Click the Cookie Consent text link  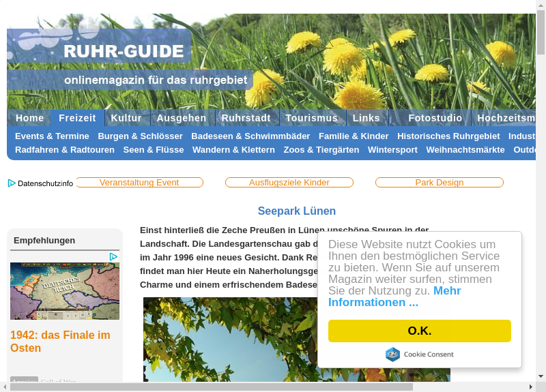click(429, 355)
